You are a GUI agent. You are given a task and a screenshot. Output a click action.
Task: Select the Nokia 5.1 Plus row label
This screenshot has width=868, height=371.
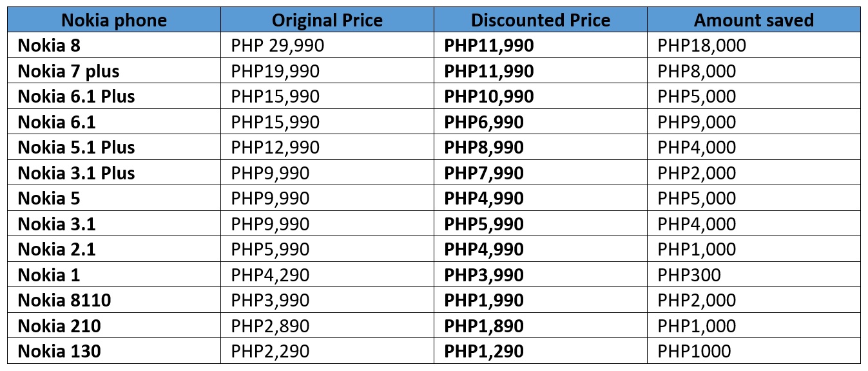point(114,147)
